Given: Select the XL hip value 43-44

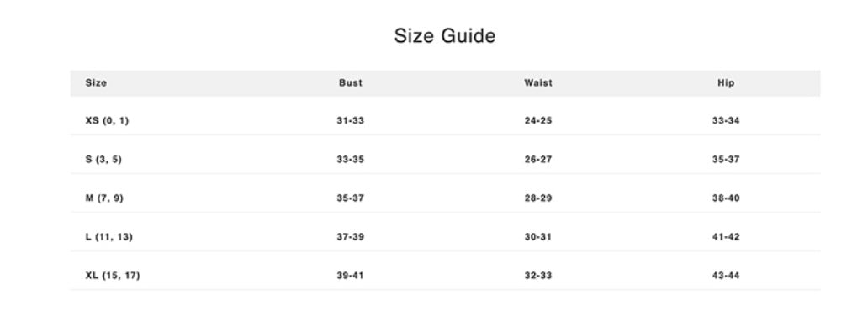Looking at the screenshot, I should [726, 276].
